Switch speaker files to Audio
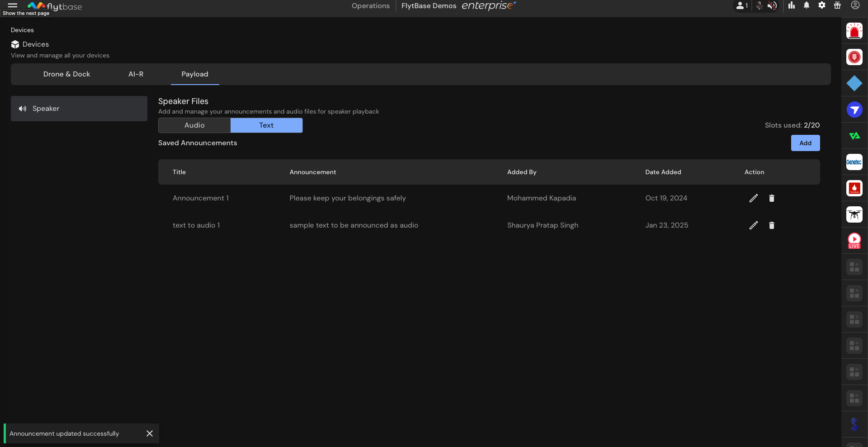868x447 pixels. point(194,125)
